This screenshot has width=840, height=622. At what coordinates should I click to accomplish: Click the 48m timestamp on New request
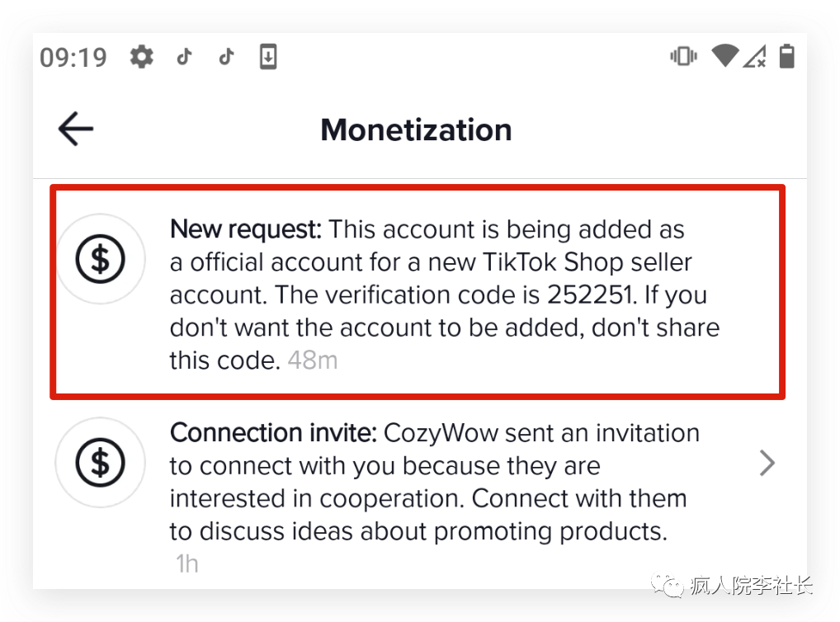pos(312,361)
